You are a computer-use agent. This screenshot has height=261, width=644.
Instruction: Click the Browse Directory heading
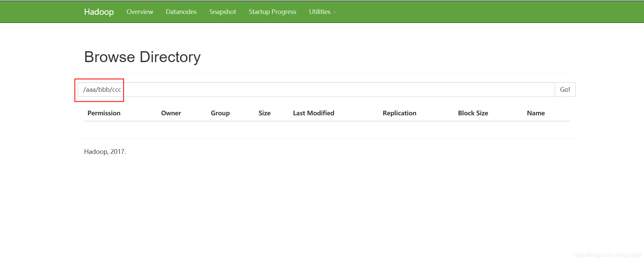pos(143,57)
